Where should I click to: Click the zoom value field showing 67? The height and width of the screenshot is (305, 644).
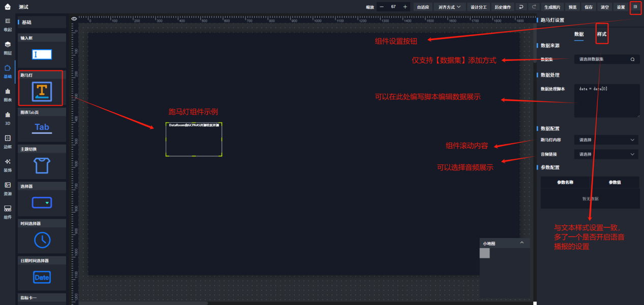tap(393, 7)
